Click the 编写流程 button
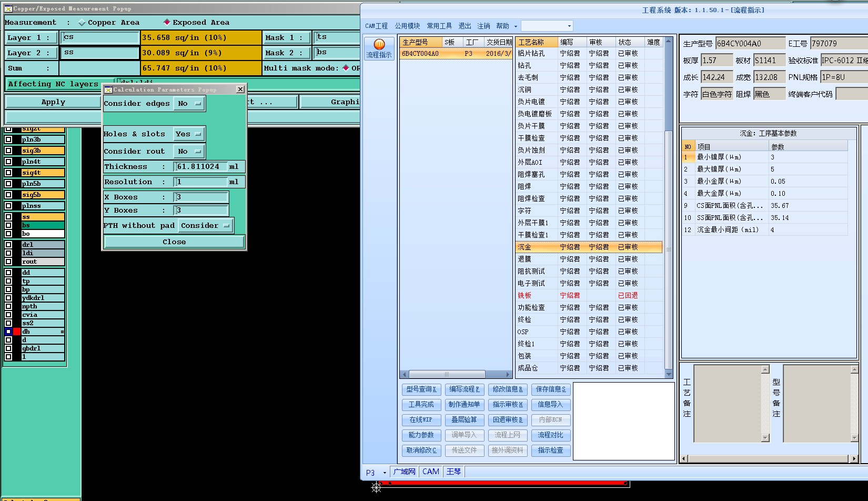This screenshot has width=868, height=501. (464, 389)
